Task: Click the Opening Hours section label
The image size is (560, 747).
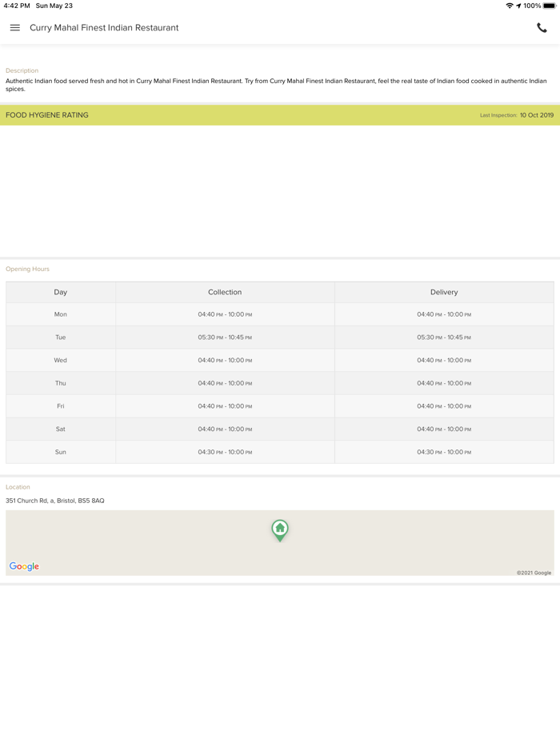Action: [28, 270]
